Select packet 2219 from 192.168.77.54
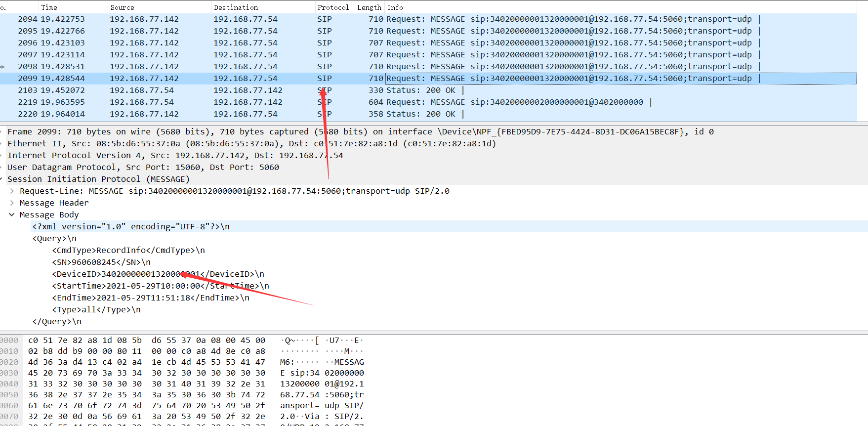The width and height of the screenshot is (868, 426). 428,102
